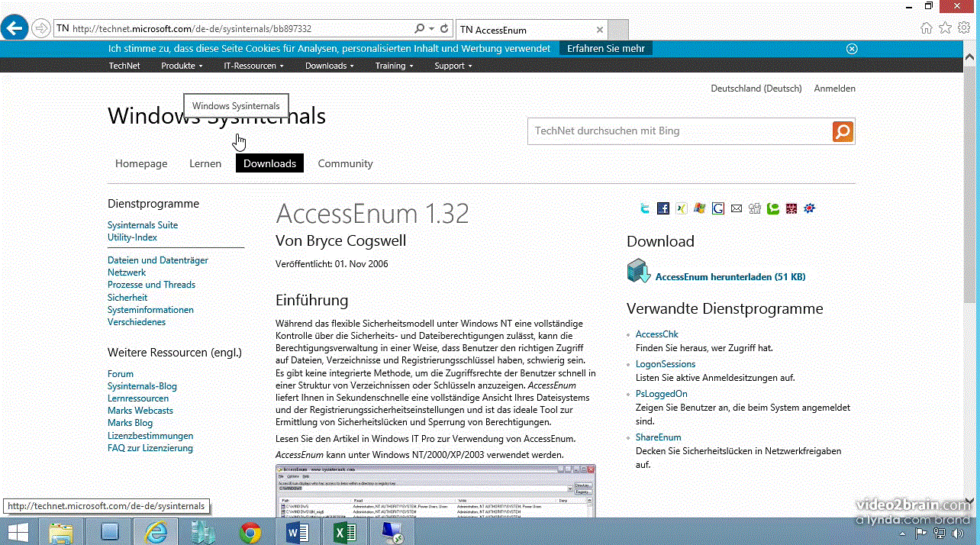This screenshot has width=980, height=545.
Task: Open address bar history dropdown arrow
Action: (432, 28)
